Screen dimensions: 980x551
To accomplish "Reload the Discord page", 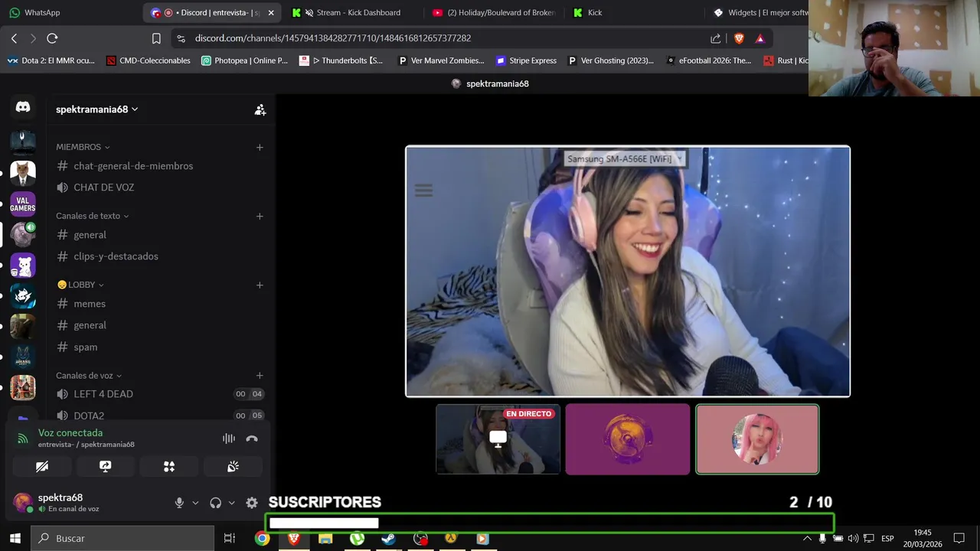I will coord(52,38).
